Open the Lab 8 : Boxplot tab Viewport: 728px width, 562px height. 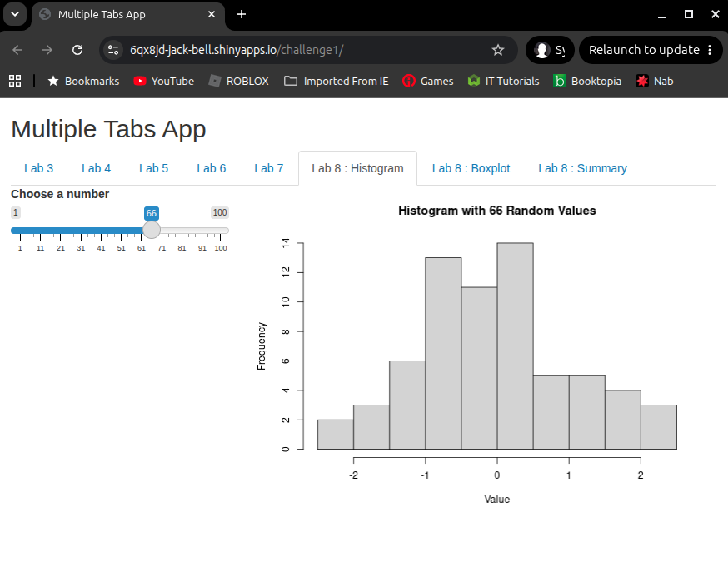(471, 168)
